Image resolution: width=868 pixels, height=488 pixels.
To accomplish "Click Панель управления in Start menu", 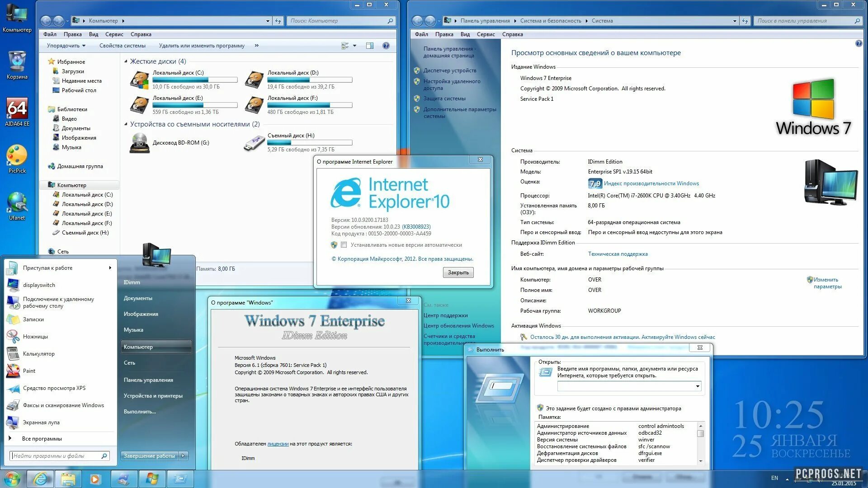I will click(147, 380).
